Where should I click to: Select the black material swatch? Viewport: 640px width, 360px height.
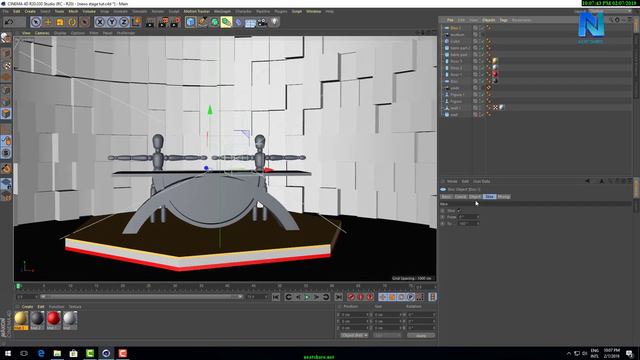[x=37, y=319]
